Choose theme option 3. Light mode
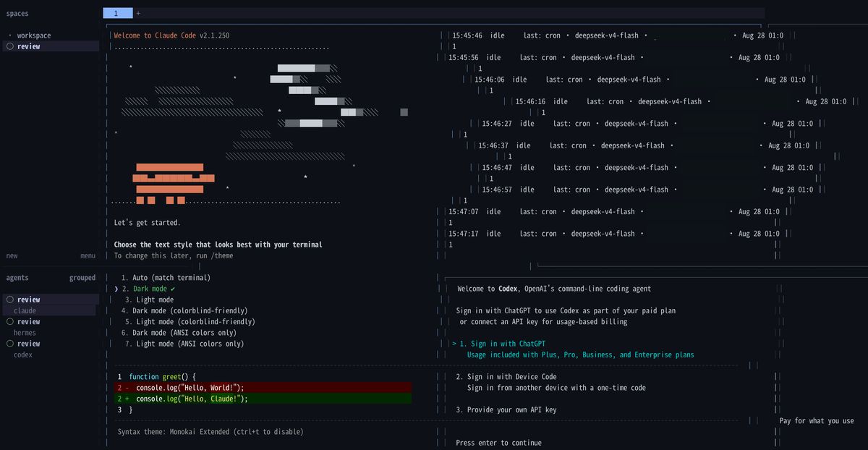Viewport: 868px width, 450px height. point(149,300)
